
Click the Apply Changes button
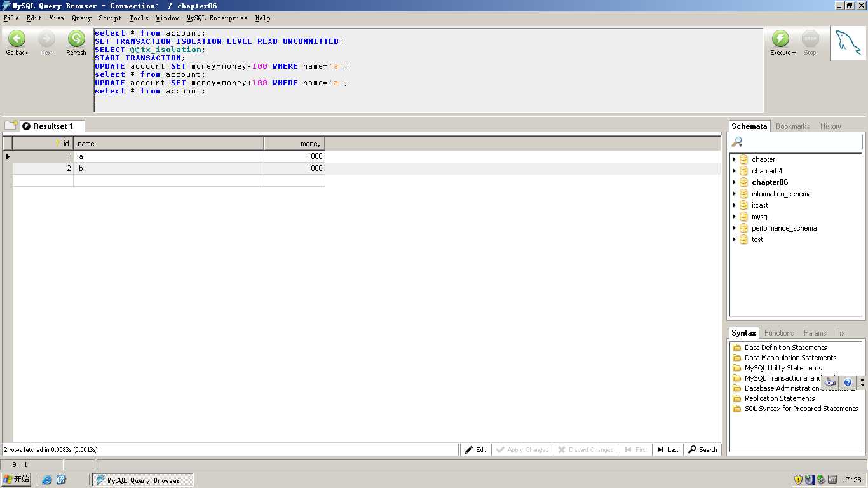coord(522,449)
